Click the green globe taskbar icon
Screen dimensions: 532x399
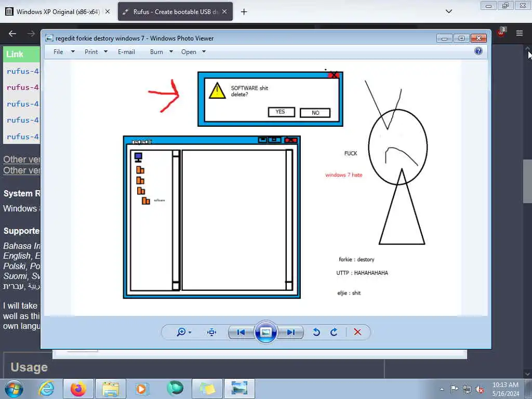click(175, 388)
